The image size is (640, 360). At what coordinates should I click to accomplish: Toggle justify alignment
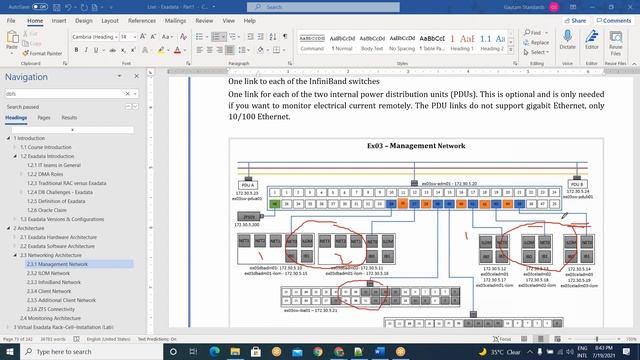tap(229, 50)
